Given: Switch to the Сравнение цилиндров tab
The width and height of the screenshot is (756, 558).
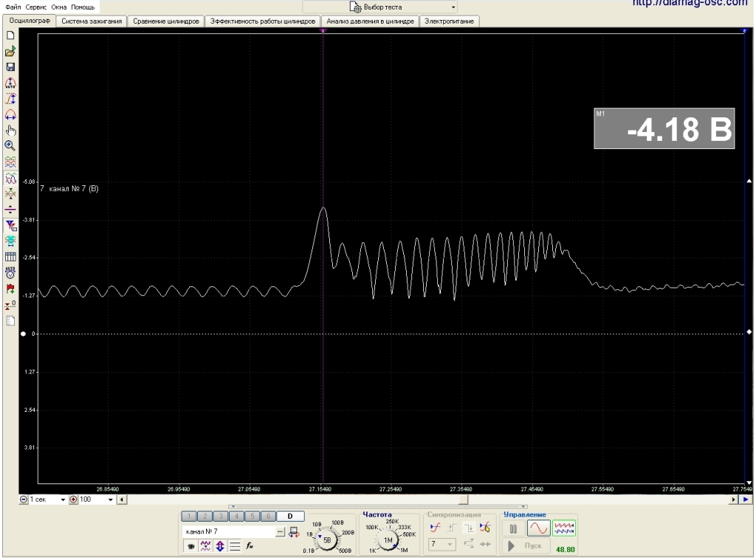Looking at the screenshot, I should 166,21.
